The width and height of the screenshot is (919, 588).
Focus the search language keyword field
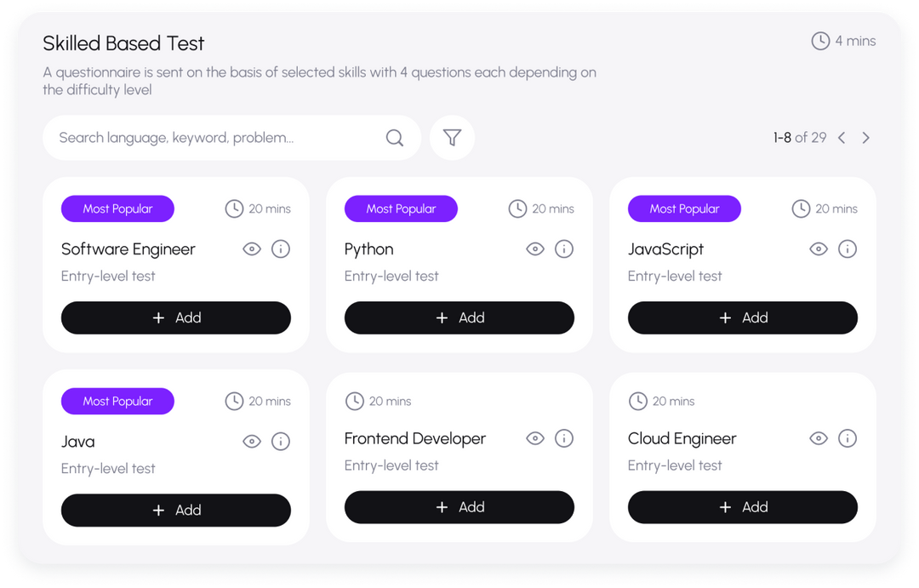point(213,138)
